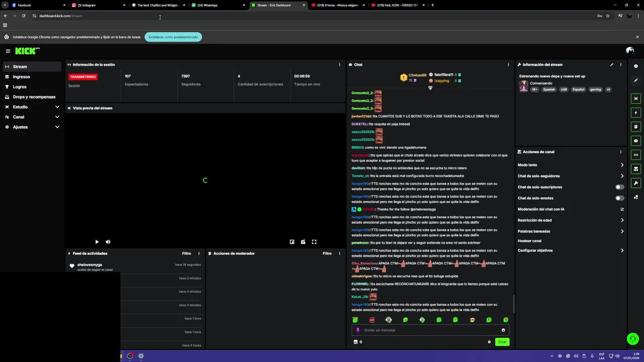Toggle Chat de solo-suscriptores switch
644x362 pixels.
[x=620, y=187]
